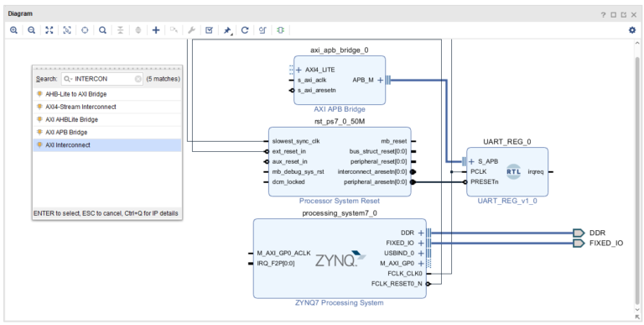Click the Validate Design checkbox icon
Viewport: 644px width, 325px height.
pyautogui.click(x=209, y=30)
